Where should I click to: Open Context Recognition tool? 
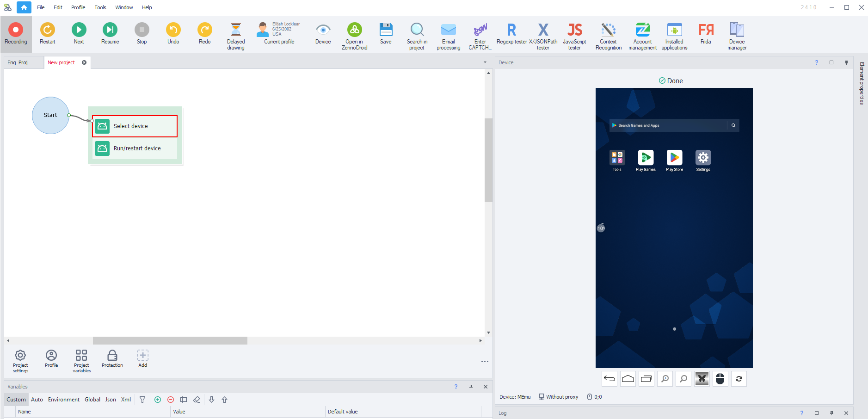point(608,34)
